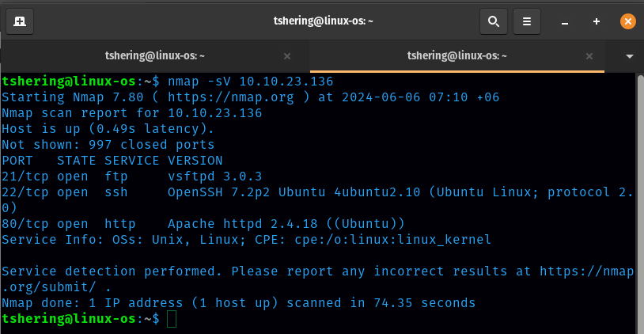Click the vsftpd 3.0.3 version text
Image resolution: width=644 pixels, height=334 pixels.
(x=214, y=176)
